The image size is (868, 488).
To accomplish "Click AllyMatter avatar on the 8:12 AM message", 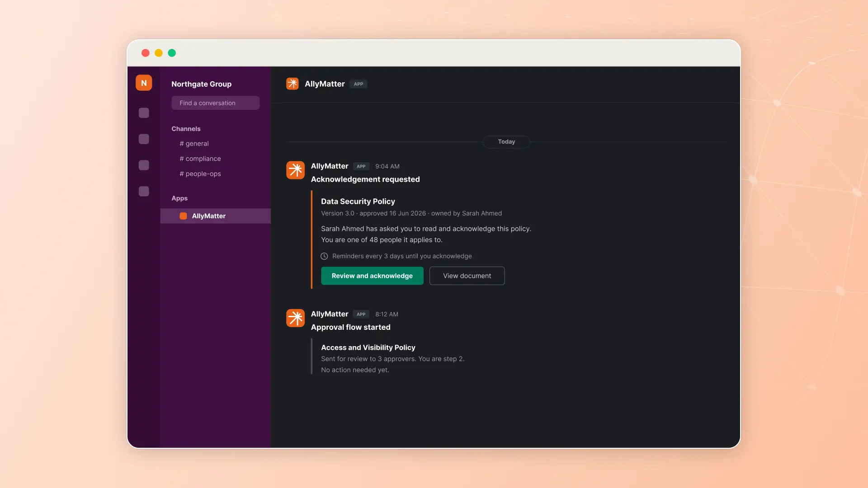I will pos(295,318).
